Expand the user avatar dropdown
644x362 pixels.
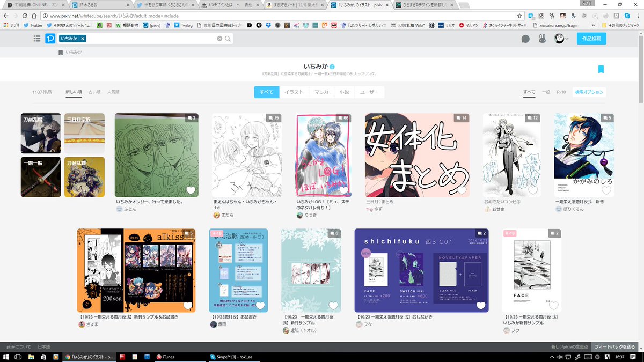[561, 39]
